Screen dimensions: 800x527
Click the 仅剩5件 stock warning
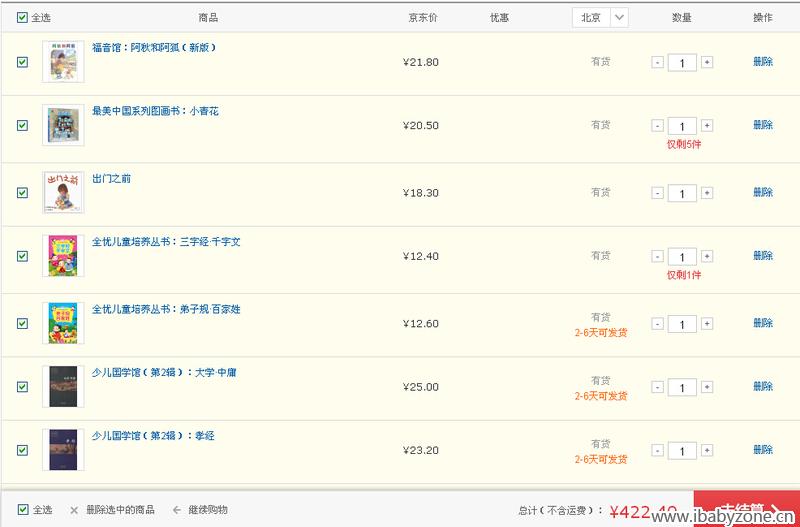tap(684, 144)
